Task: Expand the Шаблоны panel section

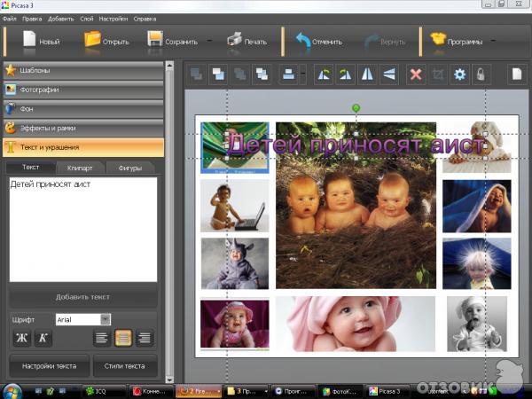Action: (x=82, y=70)
